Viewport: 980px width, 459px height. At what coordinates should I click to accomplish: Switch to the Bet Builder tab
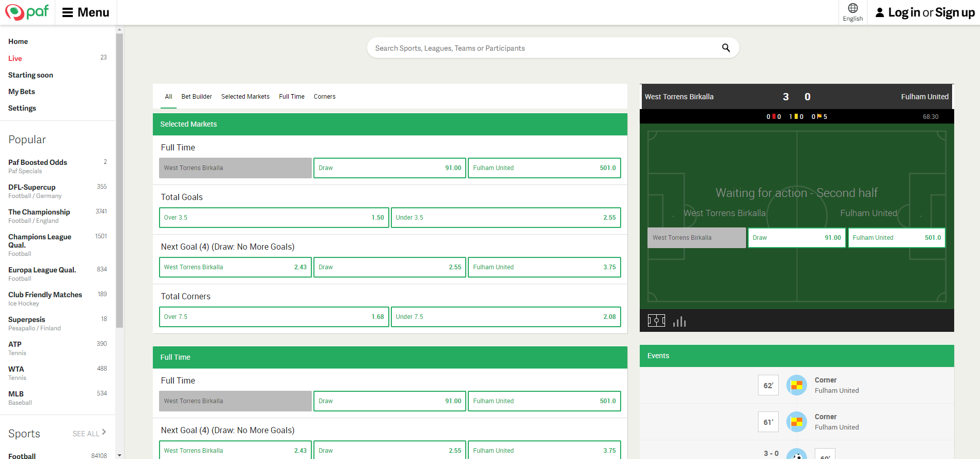[196, 97]
